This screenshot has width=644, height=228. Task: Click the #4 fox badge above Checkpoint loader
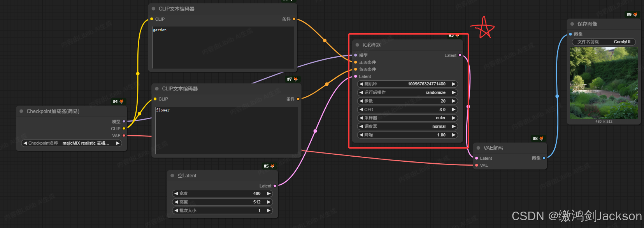click(118, 101)
